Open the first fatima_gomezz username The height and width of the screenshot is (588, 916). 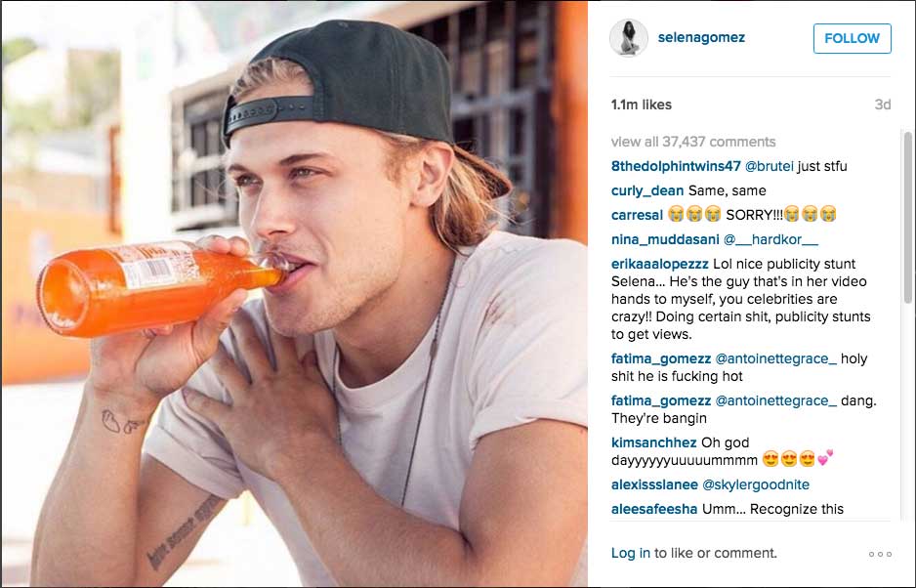(661, 358)
